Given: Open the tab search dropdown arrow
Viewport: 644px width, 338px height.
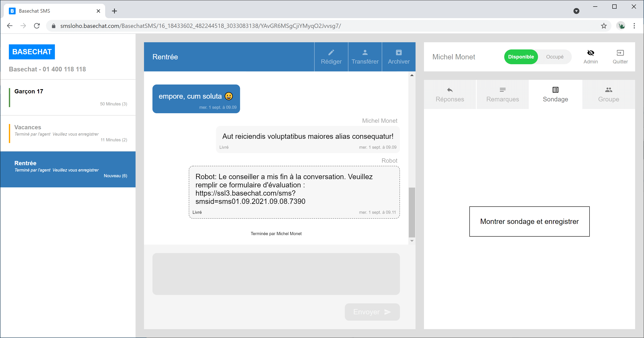Looking at the screenshot, I should point(576,11).
